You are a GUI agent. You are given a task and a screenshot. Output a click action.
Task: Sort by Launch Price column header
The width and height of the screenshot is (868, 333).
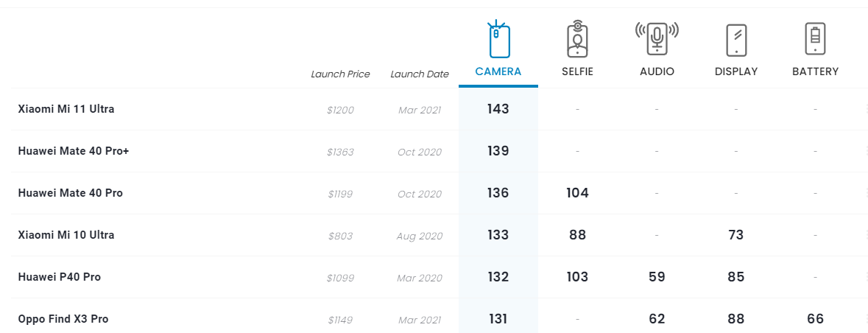[340, 74]
